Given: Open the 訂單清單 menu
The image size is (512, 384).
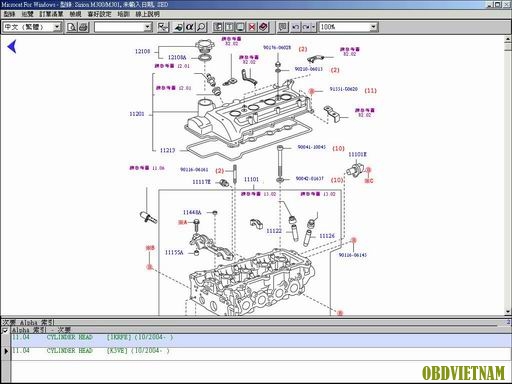Looking at the screenshot, I should pyautogui.click(x=51, y=14).
